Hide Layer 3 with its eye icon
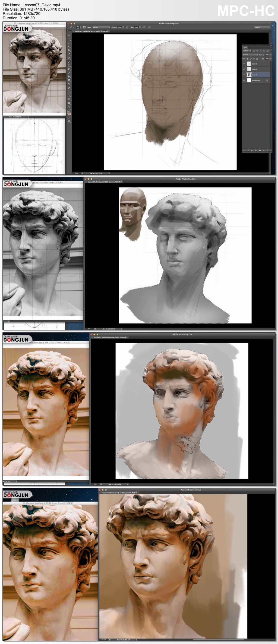Image resolution: width=278 pixels, height=644 pixels. coord(244,64)
